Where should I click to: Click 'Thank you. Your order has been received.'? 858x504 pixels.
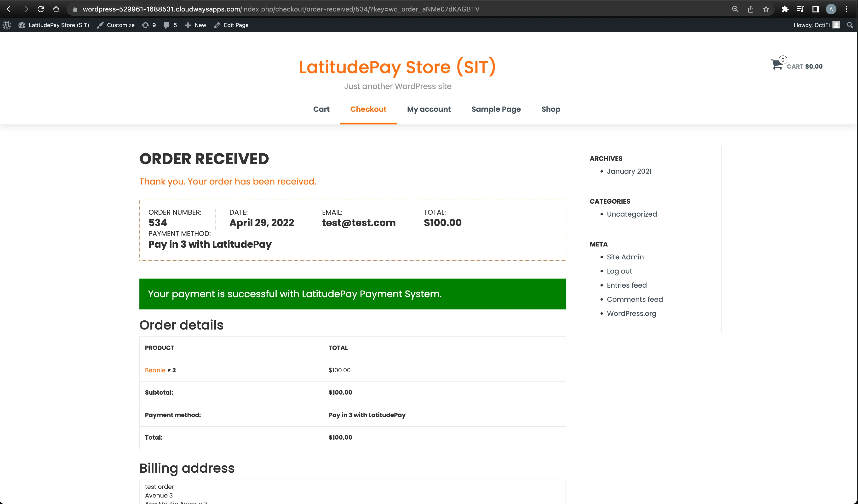[228, 182]
